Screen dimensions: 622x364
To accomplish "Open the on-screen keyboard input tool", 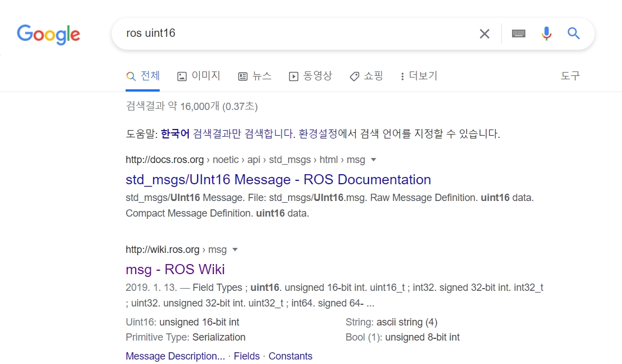I will click(519, 33).
